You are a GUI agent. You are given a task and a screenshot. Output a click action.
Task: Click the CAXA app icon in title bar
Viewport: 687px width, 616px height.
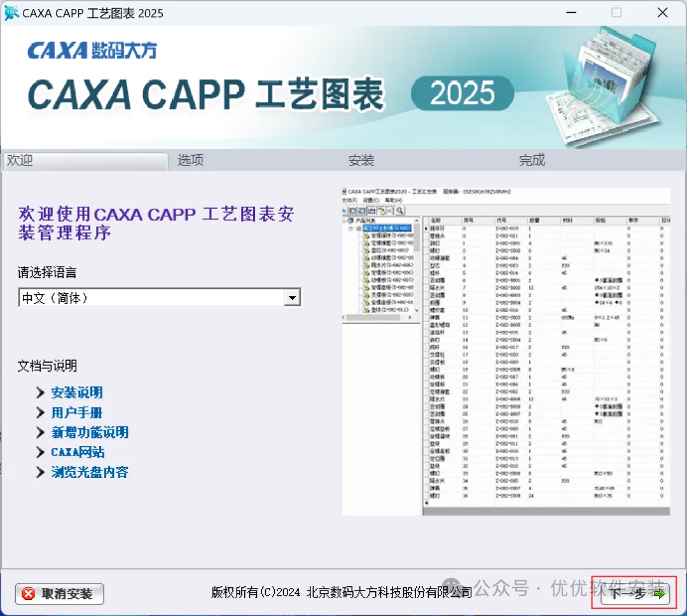coord(11,13)
